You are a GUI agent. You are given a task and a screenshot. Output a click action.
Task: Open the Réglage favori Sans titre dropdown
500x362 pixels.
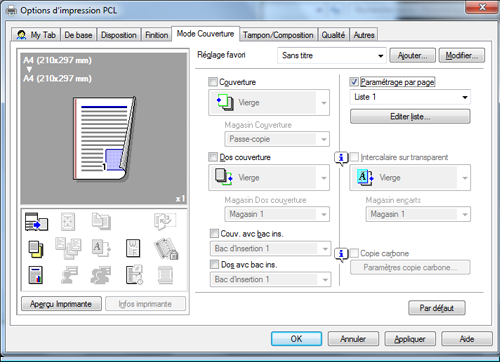coord(332,55)
